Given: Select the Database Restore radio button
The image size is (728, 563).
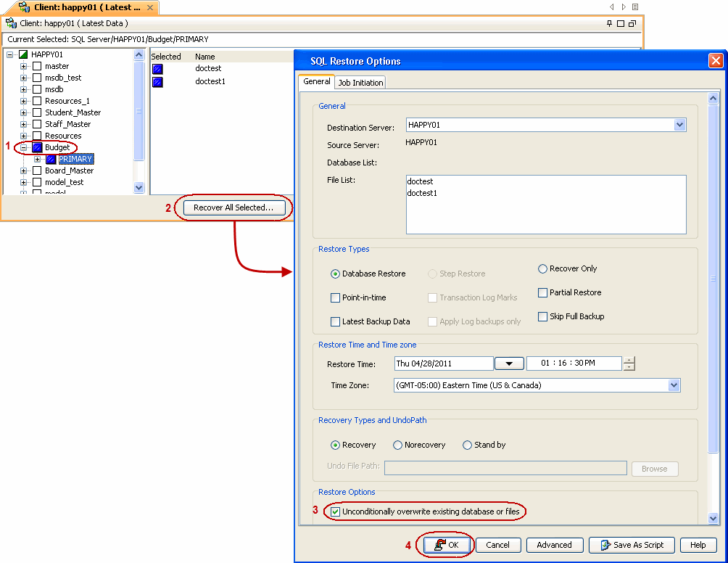Looking at the screenshot, I should 335,274.
